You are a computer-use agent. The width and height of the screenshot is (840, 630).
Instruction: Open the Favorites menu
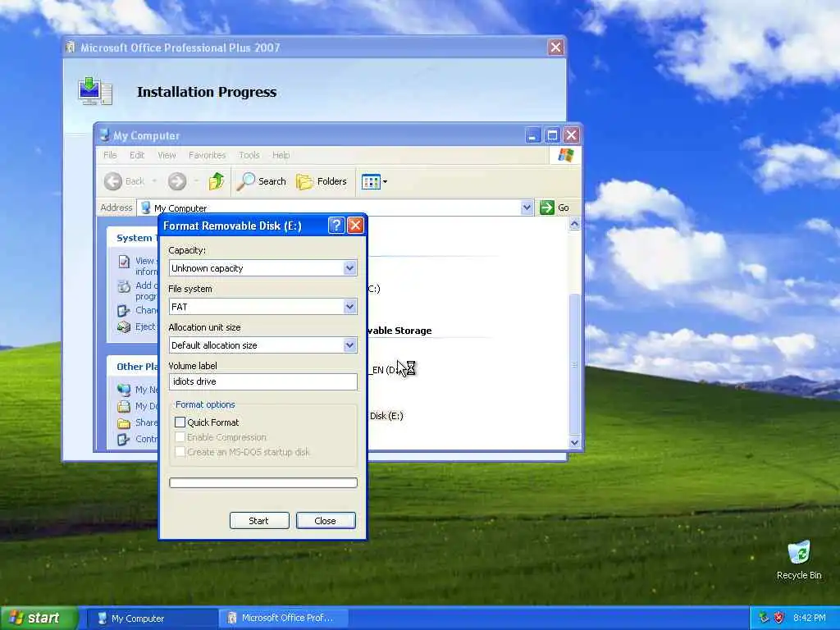click(x=207, y=155)
